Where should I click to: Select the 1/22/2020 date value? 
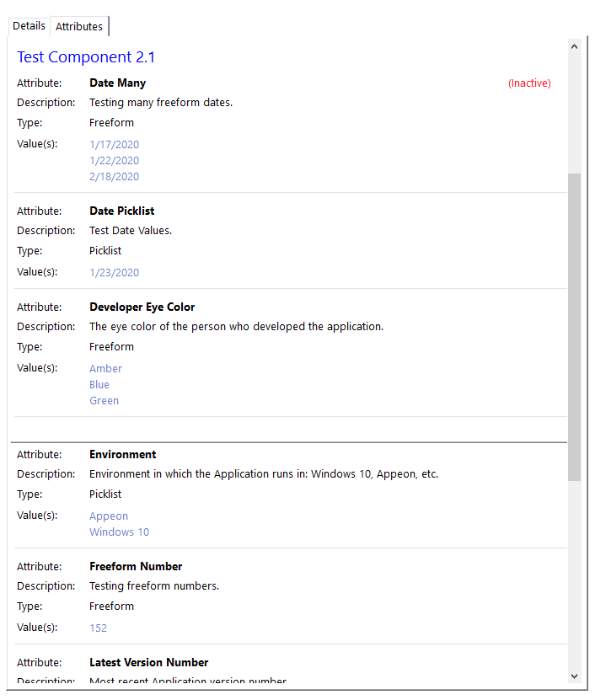[114, 161]
